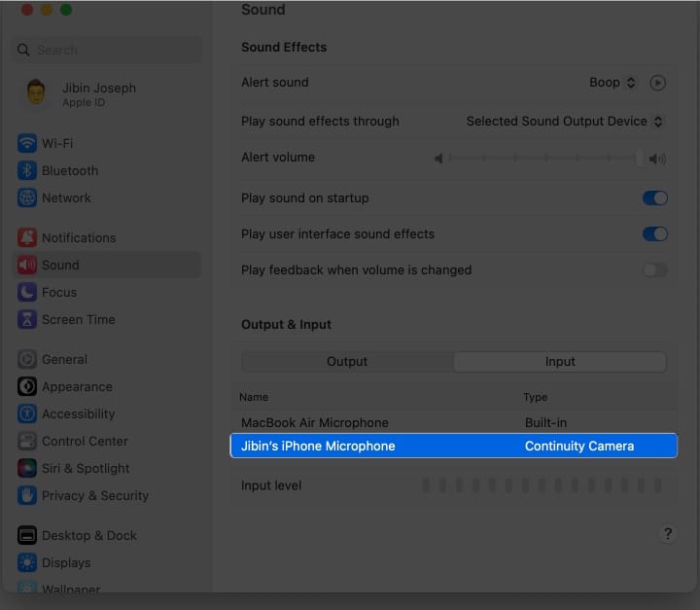Open the Focus moon icon
Viewport: 700px width, 610px height.
(x=27, y=292)
